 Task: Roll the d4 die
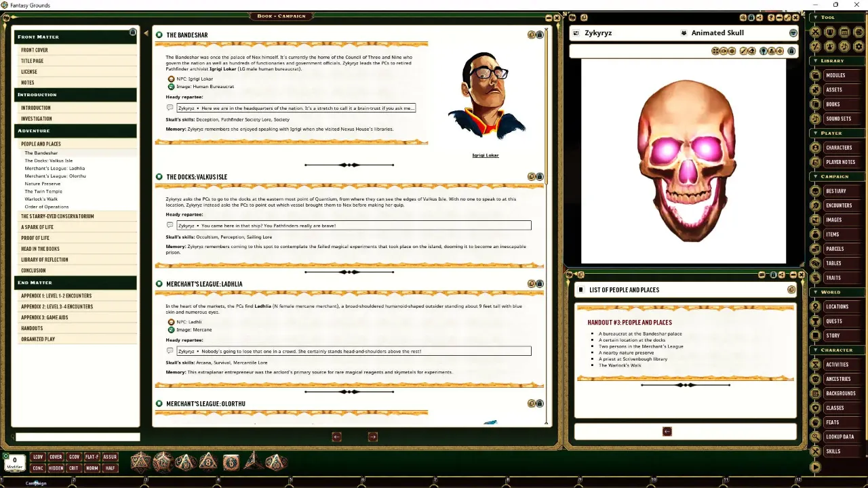(x=253, y=462)
